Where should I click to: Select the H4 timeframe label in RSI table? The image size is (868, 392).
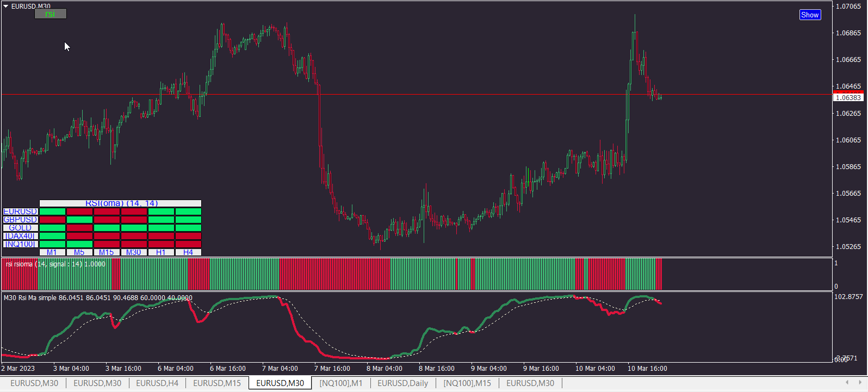coord(188,252)
